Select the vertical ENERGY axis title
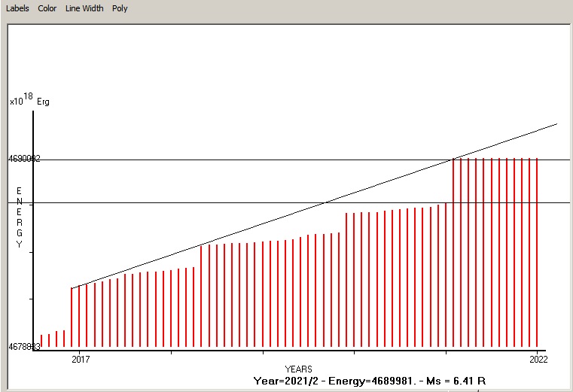Viewport: 573px width, 392px height. coord(20,217)
